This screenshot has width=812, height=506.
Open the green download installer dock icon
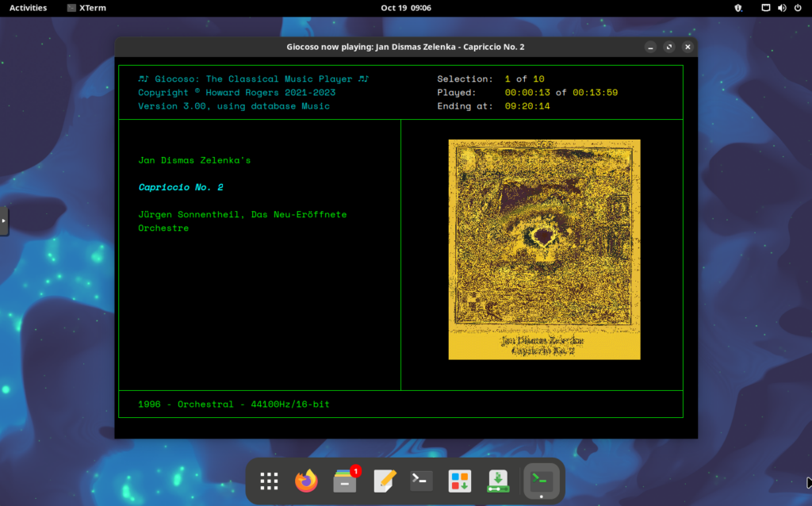(498, 481)
